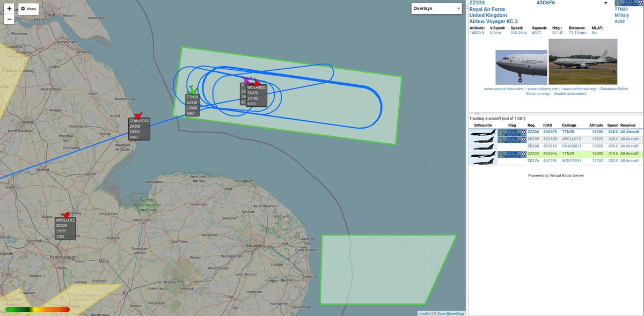This screenshot has height=316, width=644.
Task: Sort list by Reg. column
Action: pyautogui.click(x=531, y=125)
